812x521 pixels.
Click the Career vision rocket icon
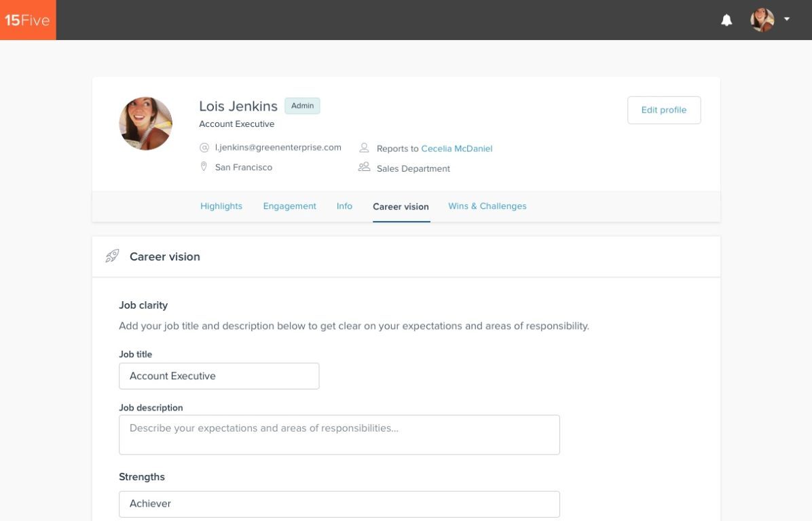click(112, 256)
